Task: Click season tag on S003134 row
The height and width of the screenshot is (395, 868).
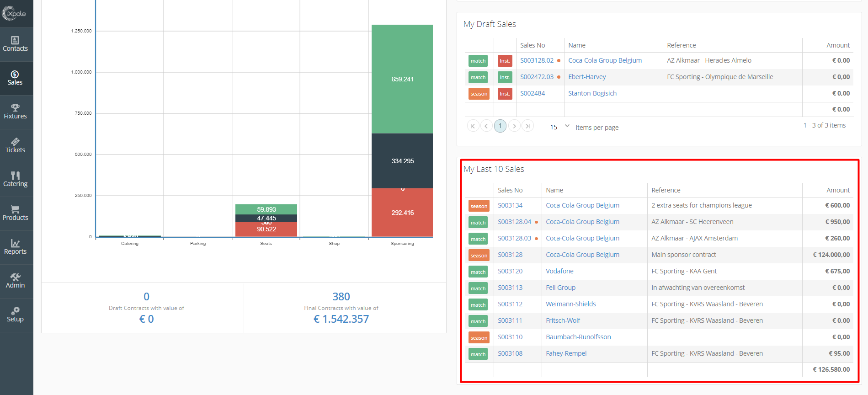Action: click(479, 206)
